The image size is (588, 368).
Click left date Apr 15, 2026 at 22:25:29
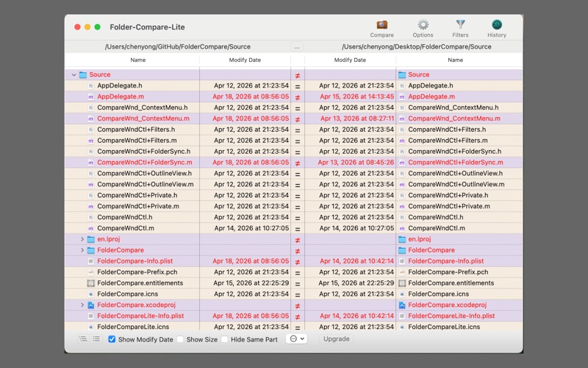coord(251,283)
